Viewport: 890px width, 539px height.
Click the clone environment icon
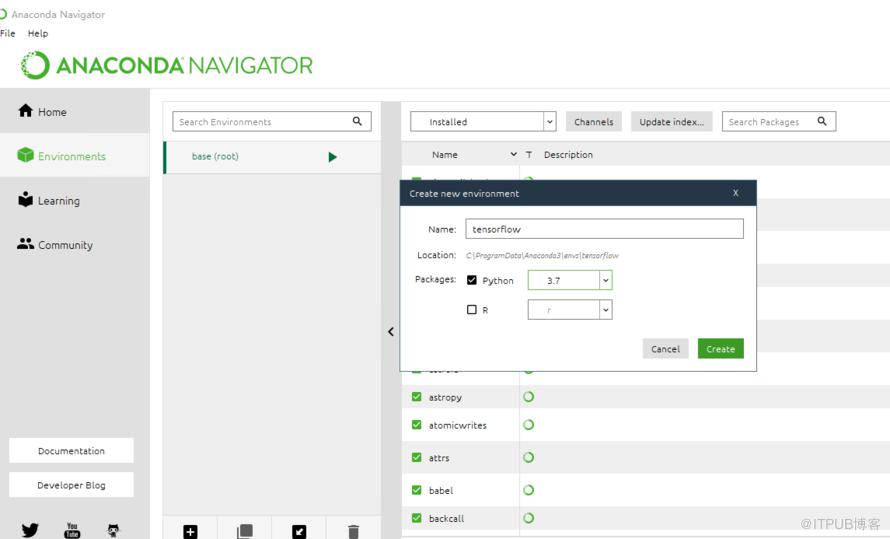click(x=245, y=531)
